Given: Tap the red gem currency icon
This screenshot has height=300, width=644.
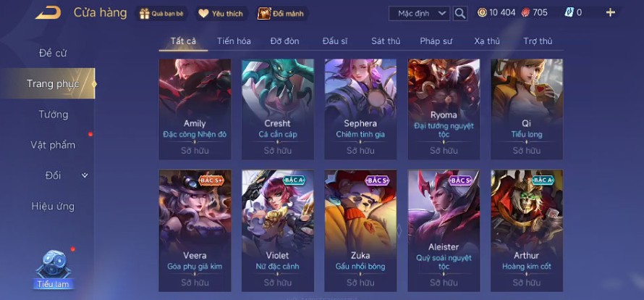Looking at the screenshot, I should point(525,13).
